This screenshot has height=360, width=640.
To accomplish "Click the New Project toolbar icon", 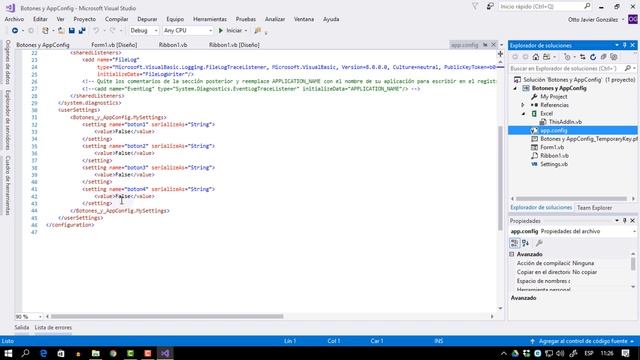I will click(45, 31).
